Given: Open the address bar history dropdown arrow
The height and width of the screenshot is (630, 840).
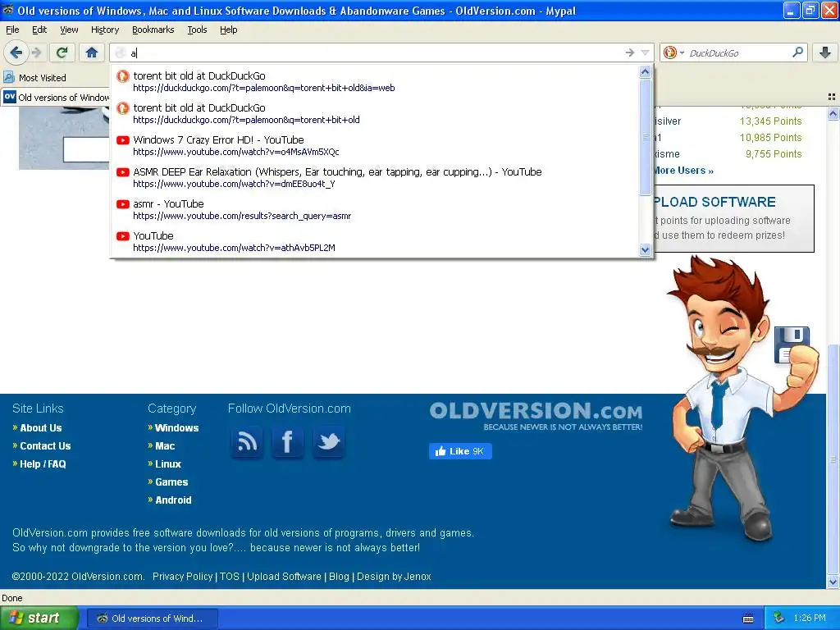Looking at the screenshot, I should click(645, 52).
